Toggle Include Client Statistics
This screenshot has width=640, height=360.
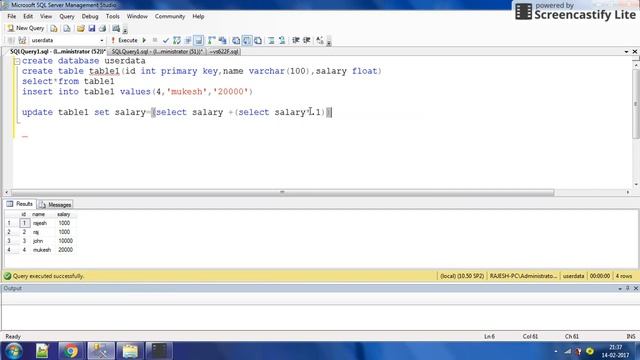click(x=222, y=40)
